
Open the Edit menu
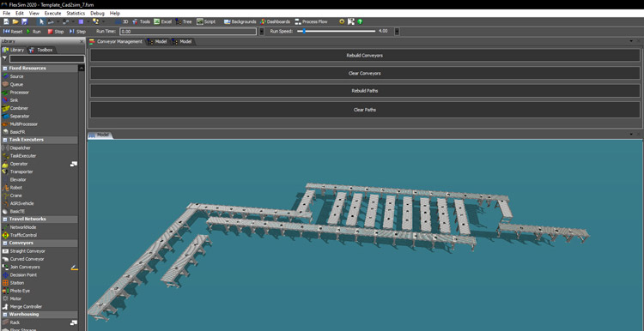click(x=19, y=13)
